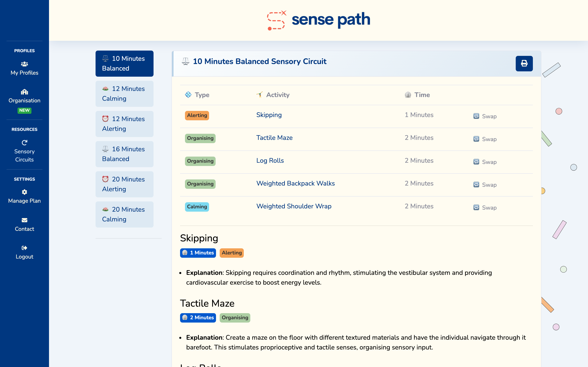This screenshot has width=588, height=367.
Task: Click the print icon for the circuit
Action: [x=524, y=63]
